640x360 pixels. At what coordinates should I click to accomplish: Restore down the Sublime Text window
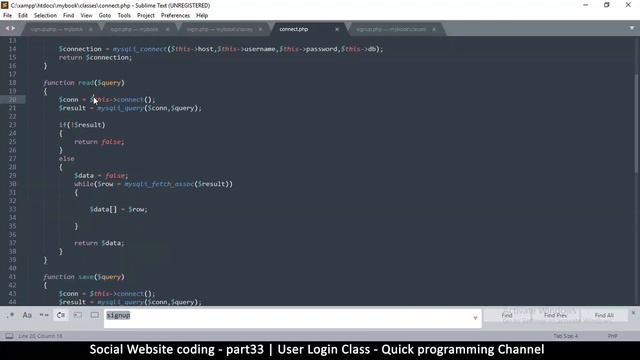click(x=607, y=5)
